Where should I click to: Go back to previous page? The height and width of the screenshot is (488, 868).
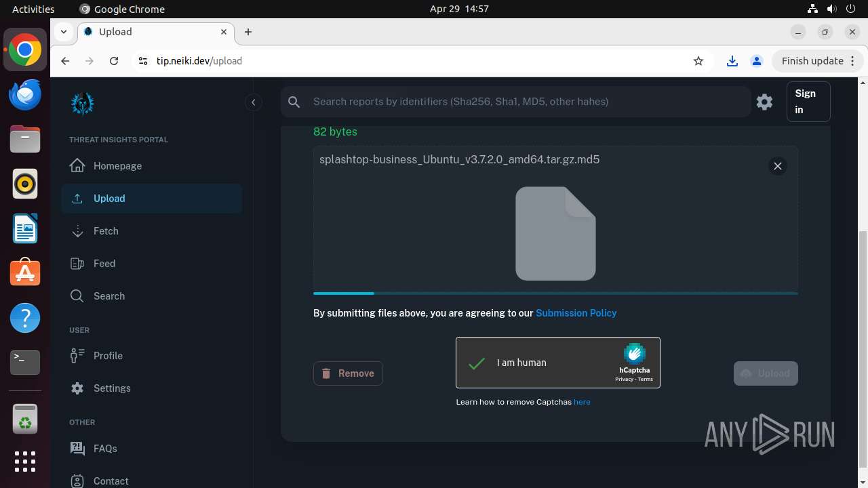click(65, 61)
